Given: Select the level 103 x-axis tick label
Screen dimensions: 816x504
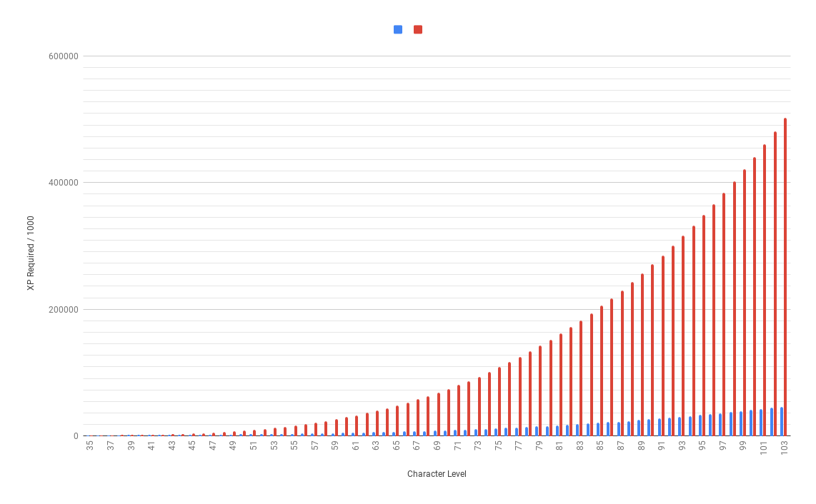Looking at the screenshot, I should 785,446.
